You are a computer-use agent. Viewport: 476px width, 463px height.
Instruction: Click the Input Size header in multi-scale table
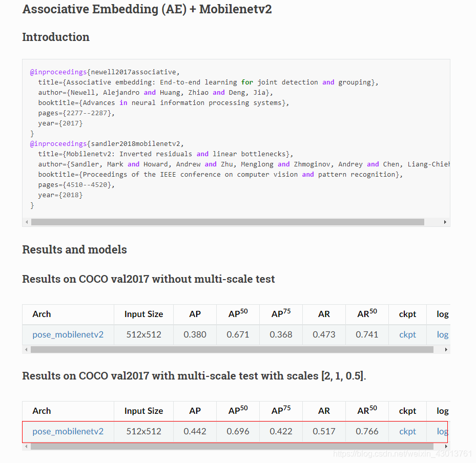pyautogui.click(x=143, y=411)
